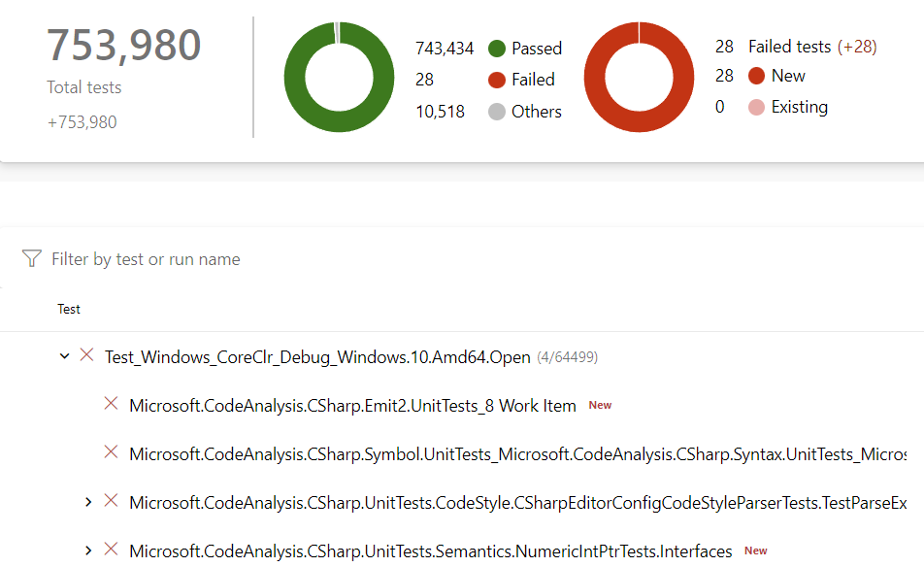Click the Others legend label
This screenshot has width=924, height=567.
[537, 112]
